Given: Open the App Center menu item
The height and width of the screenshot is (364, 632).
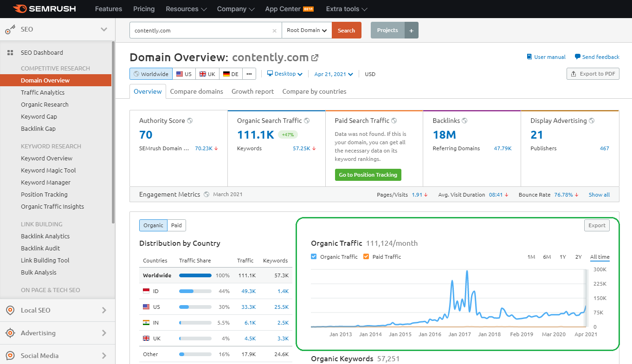Looking at the screenshot, I should 290,9.
